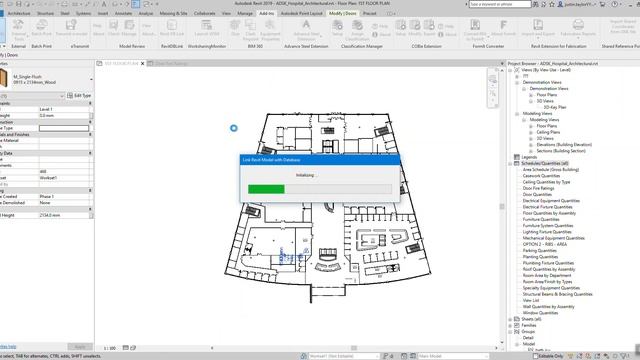
Task: Expand the Sheets (all) node
Action: click(x=510, y=319)
